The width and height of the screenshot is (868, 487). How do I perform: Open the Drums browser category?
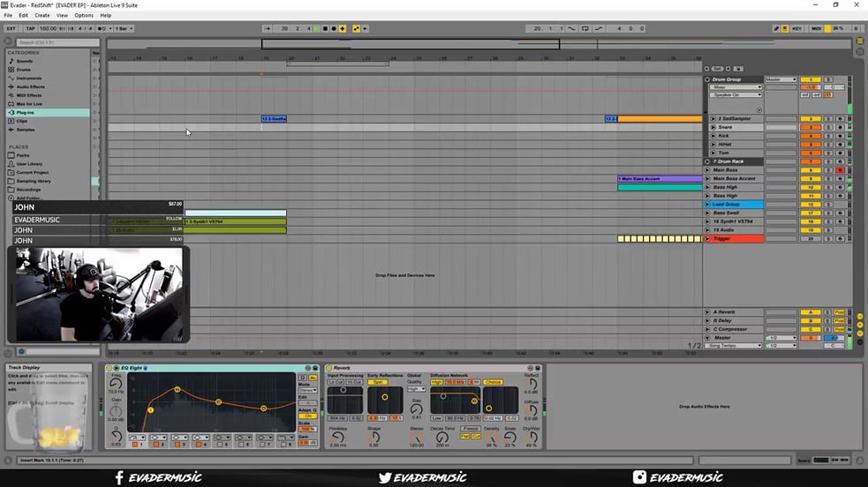tap(23, 70)
